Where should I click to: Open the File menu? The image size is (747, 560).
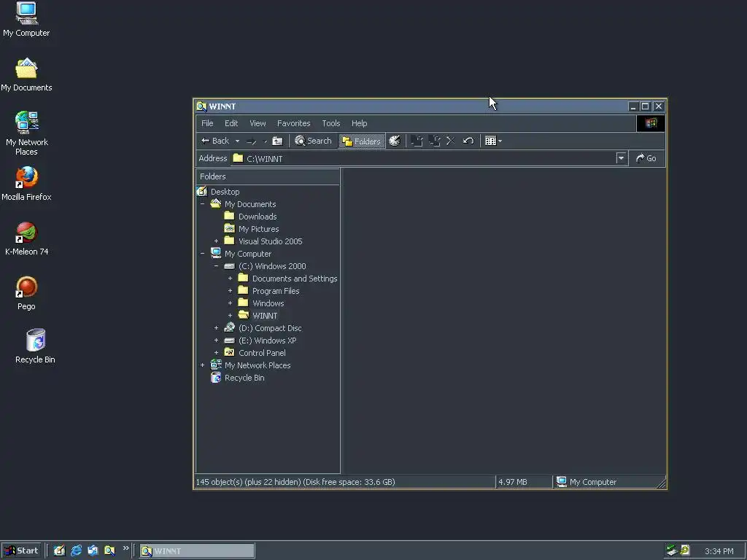coord(207,123)
